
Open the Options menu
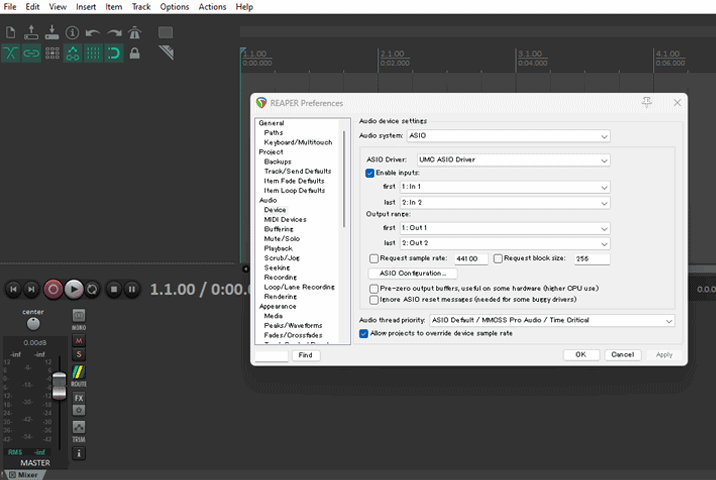pyautogui.click(x=174, y=7)
